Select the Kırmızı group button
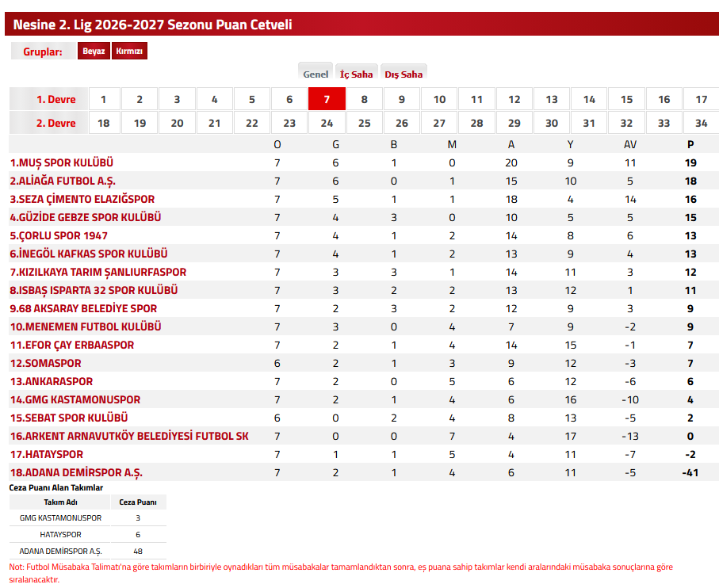This screenshot has width=719, height=588. [x=129, y=51]
